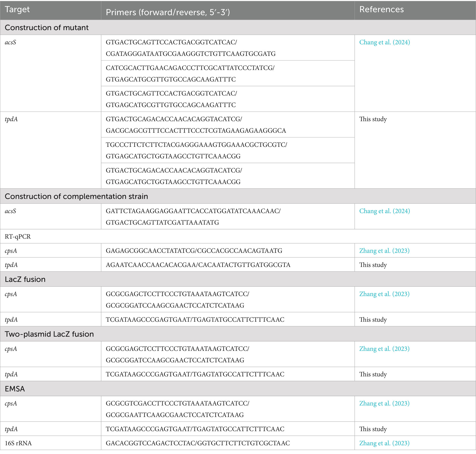Select the Two-plasmid LacZ fusion section heading
Image resolution: width=476 pixels, height=454 pixels.
click(49, 334)
